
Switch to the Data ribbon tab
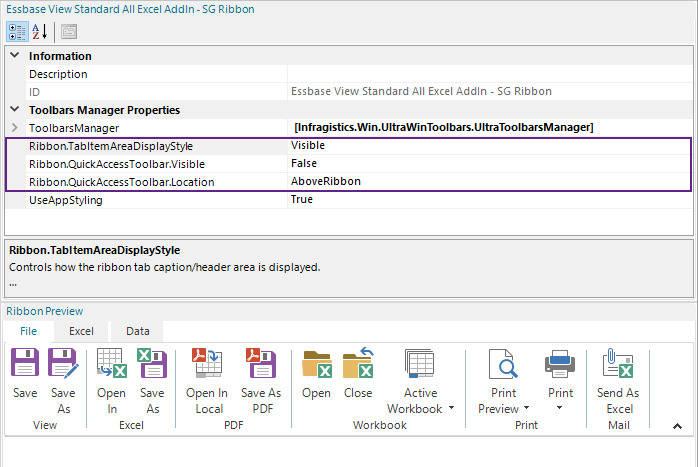(x=138, y=331)
